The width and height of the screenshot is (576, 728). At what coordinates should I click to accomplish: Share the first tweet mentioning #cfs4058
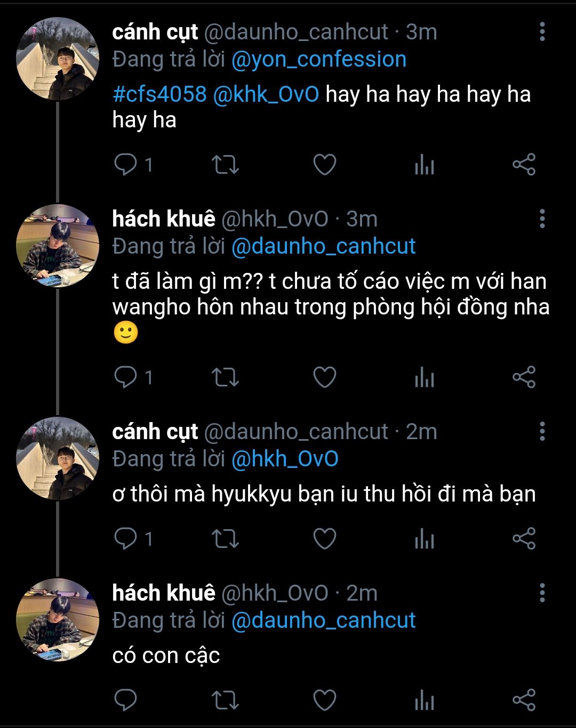(x=524, y=165)
